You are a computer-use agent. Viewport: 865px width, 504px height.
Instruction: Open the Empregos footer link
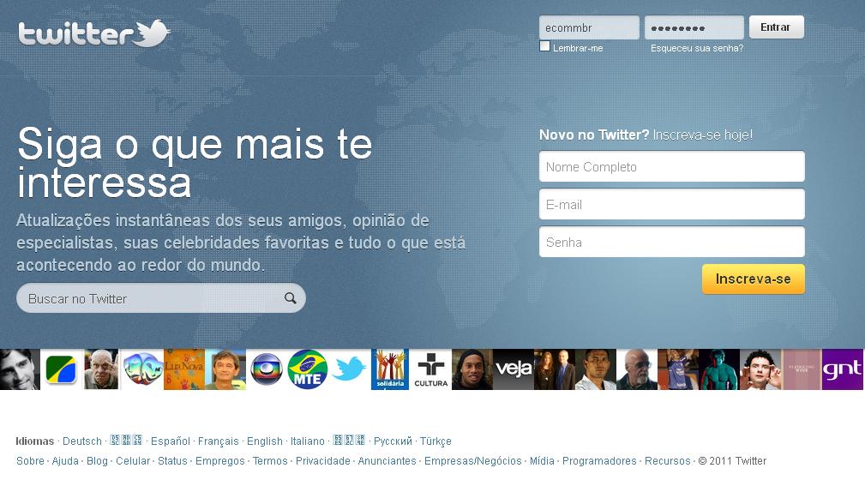220,461
